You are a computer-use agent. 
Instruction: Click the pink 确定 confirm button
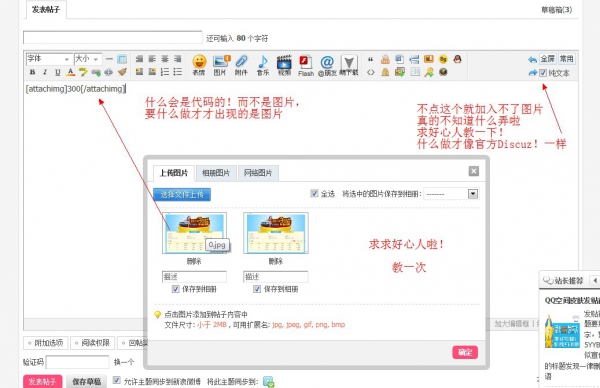465,352
